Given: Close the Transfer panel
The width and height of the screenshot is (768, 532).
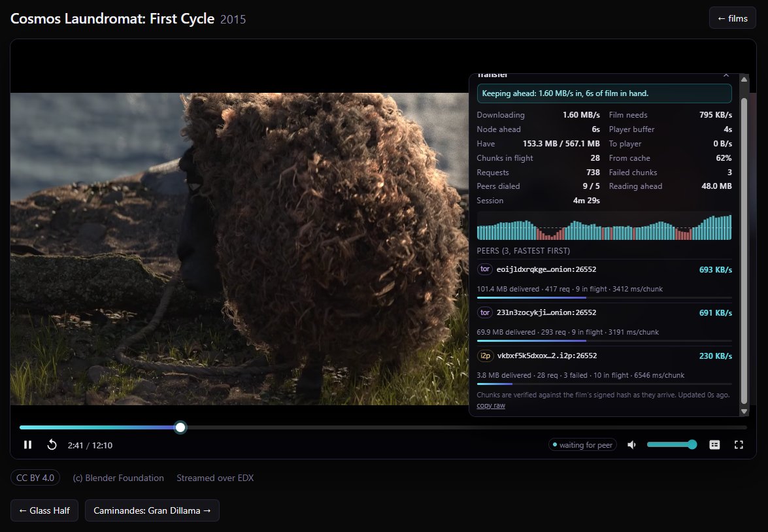Looking at the screenshot, I should pos(726,75).
